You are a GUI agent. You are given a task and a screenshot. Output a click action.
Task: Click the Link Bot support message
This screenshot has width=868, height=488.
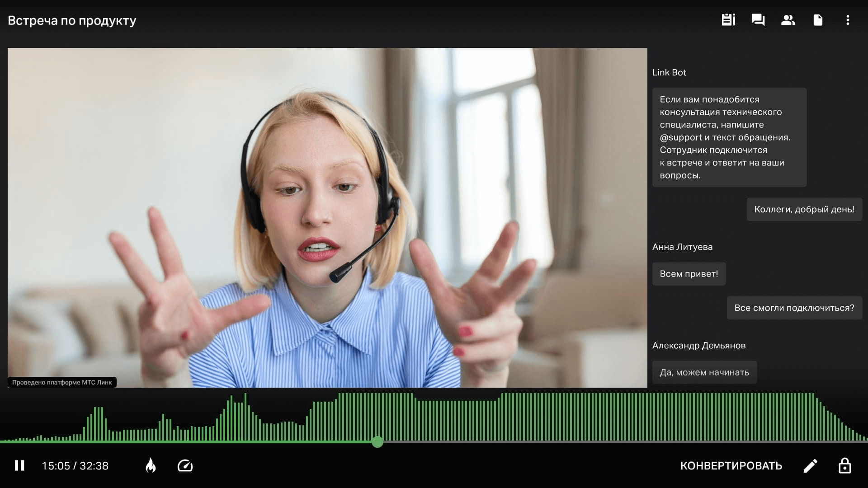(729, 137)
